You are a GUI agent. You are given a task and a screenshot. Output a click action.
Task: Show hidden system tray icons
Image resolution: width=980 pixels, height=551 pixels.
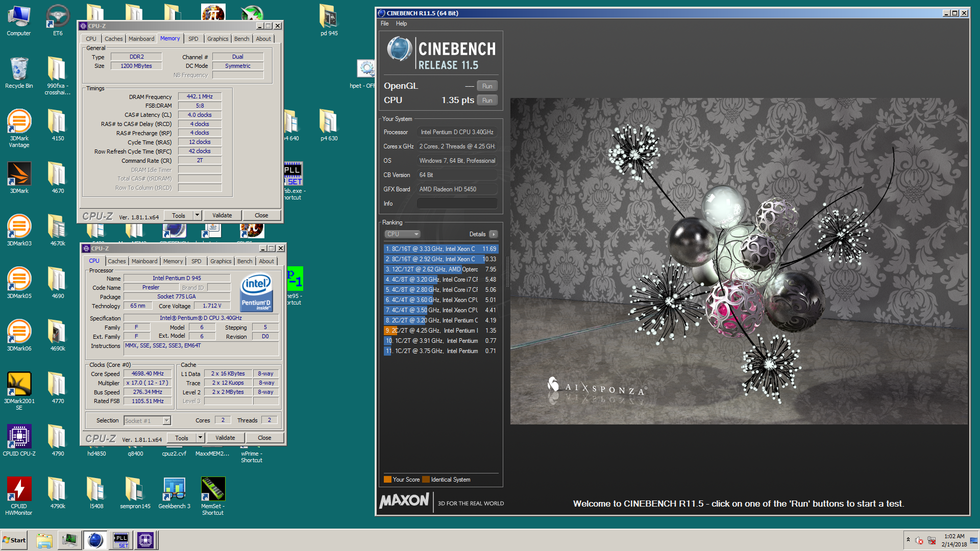click(908, 540)
